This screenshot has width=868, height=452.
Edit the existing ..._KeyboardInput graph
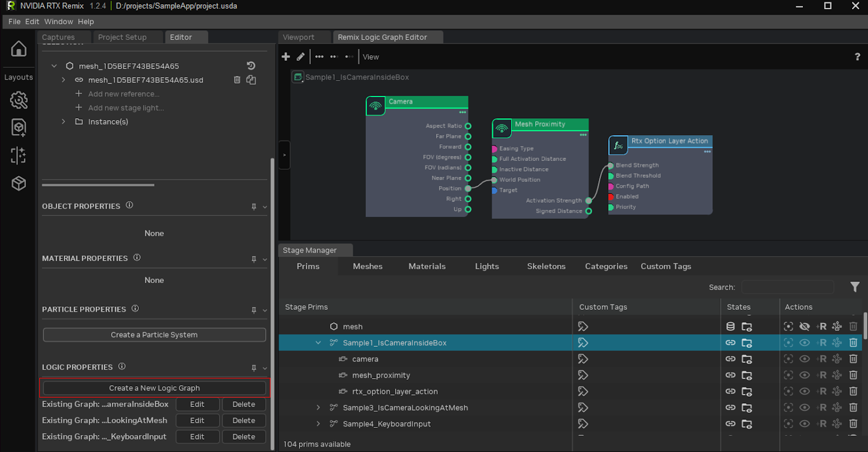(197, 437)
